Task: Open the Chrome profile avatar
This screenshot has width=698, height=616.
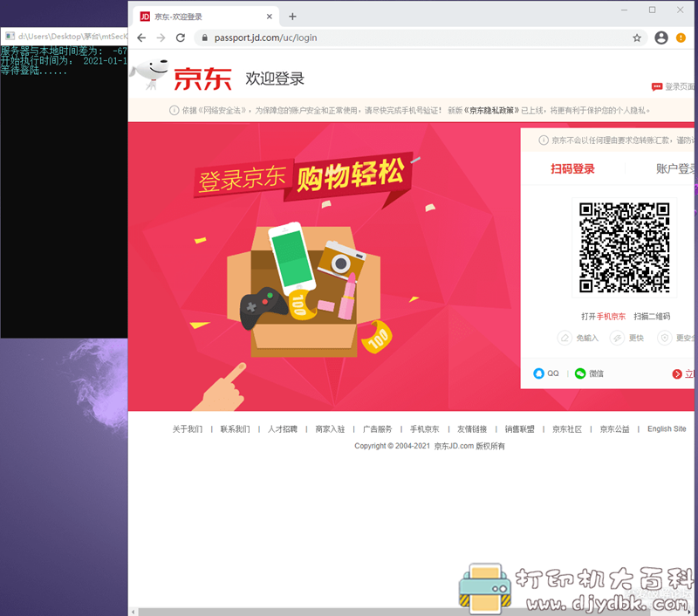Action: click(661, 38)
